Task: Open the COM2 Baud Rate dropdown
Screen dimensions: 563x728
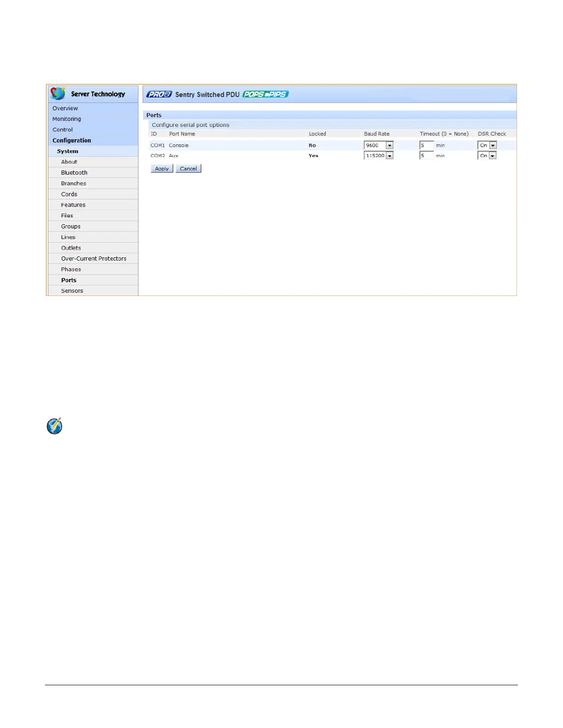Action: [x=379, y=156]
